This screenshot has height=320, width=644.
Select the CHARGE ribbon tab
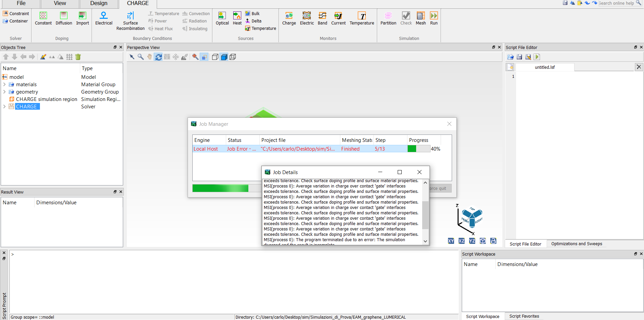pyautogui.click(x=138, y=3)
